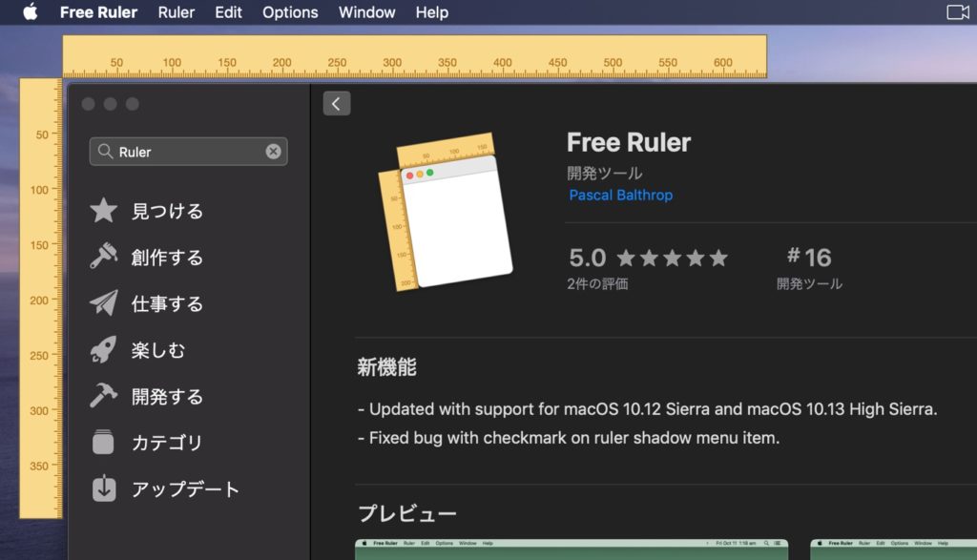The height and width of the screenshot is (560, 977).
Task: Click the five-star rating display
Action: [x=674, y=257]
